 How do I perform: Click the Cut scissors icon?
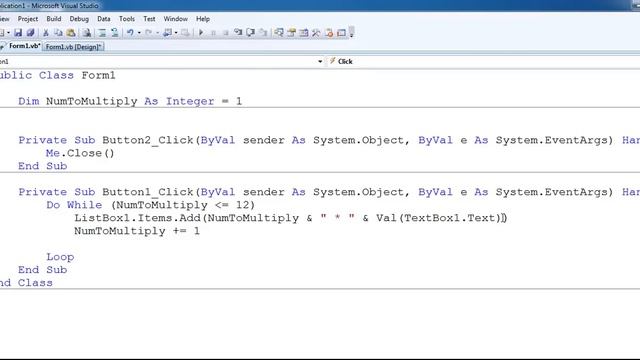point(46,33)
